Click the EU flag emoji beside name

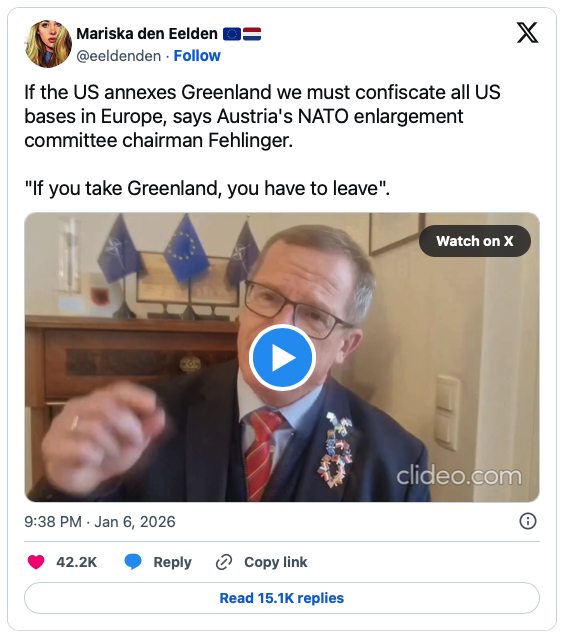point(232,34)
